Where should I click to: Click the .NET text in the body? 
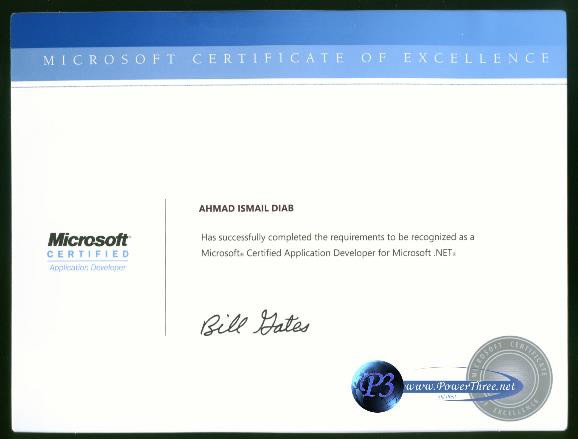[x=442, y=252]
